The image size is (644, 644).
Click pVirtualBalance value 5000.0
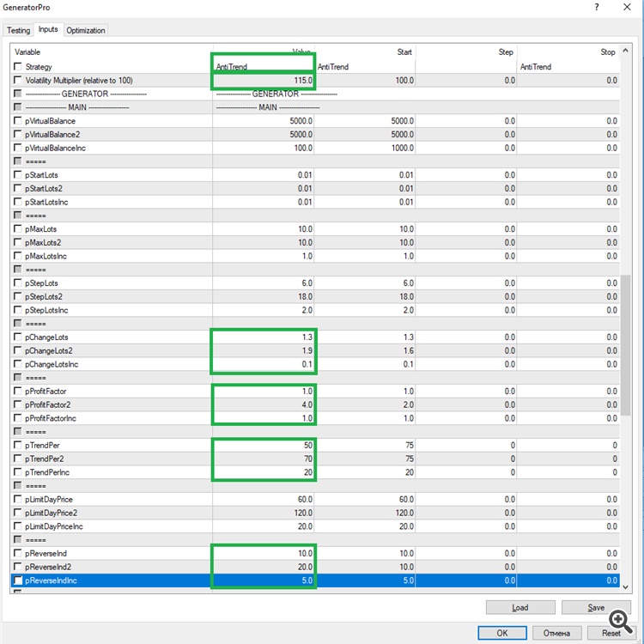coord(264,121)
